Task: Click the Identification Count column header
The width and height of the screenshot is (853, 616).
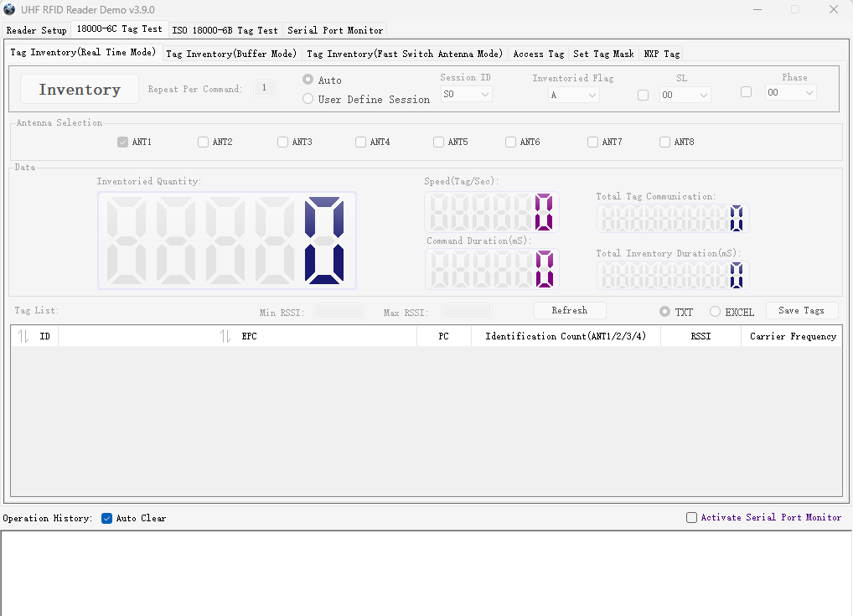Action: [x=566, y=336]
